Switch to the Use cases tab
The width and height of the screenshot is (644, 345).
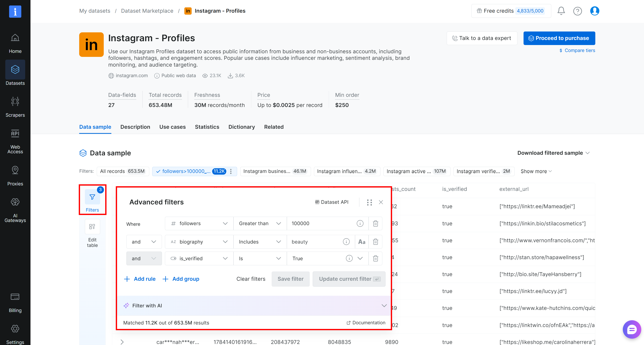coord(172,127)
